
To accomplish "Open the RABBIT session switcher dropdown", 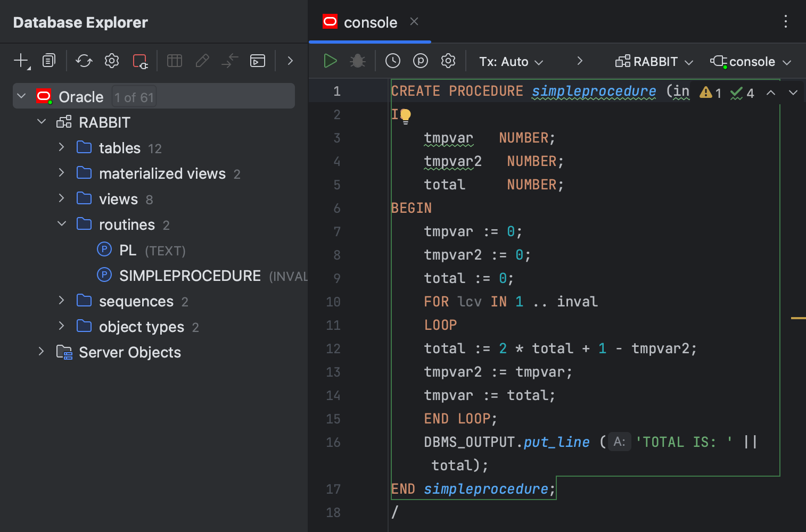I will 653,61.
